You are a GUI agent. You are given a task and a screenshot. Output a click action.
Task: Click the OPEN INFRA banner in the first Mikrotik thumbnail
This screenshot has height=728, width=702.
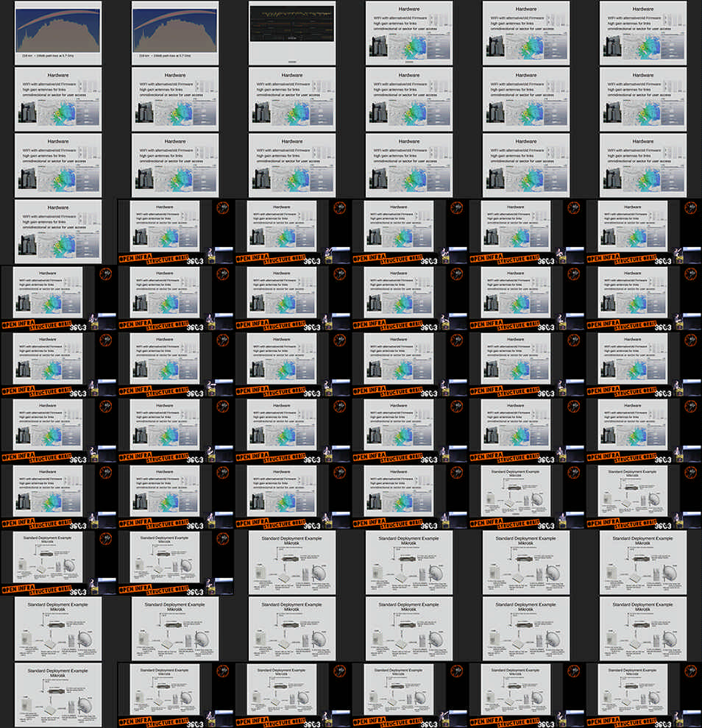click(x=486, y=521)
